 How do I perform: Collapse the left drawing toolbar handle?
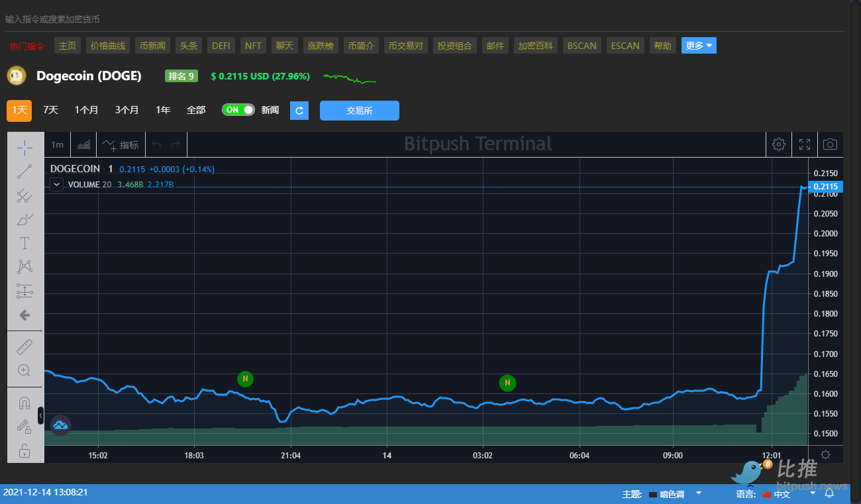[40, 415]
